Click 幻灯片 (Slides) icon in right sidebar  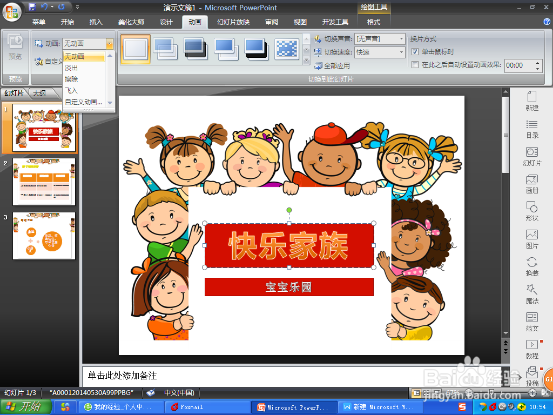click(x=532, y=157)
